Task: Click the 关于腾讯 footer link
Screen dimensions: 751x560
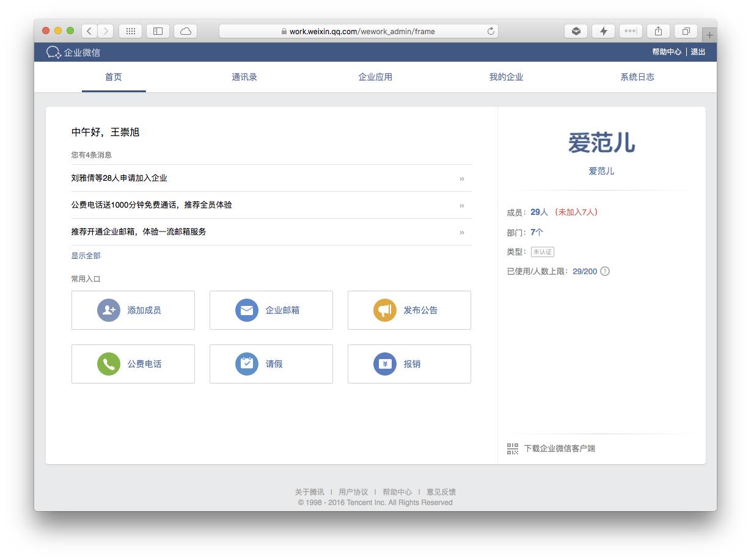Action: [x=309, y=492]
